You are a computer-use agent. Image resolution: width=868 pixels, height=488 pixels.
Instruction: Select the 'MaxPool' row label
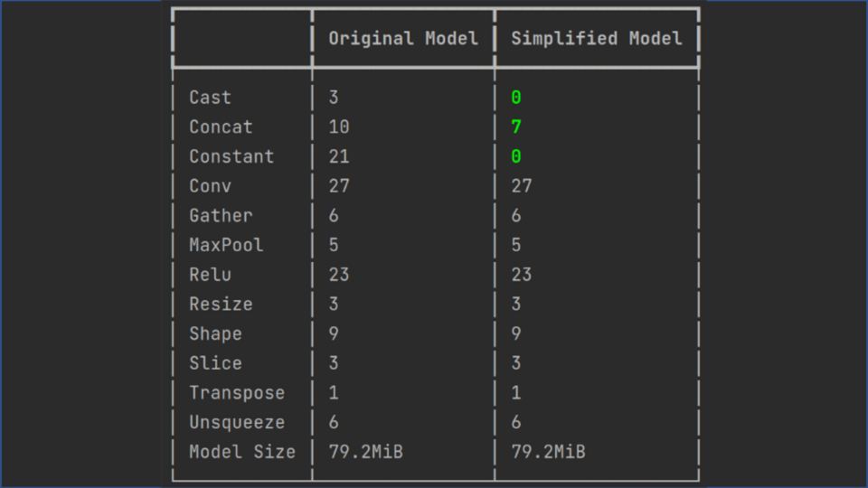click(x=226, y=245)
